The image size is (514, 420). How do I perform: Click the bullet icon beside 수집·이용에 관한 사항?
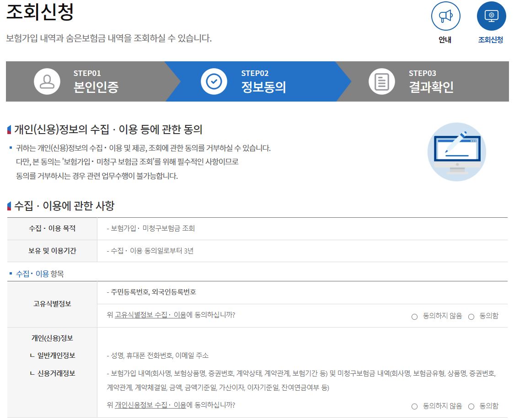pos(8,205)
